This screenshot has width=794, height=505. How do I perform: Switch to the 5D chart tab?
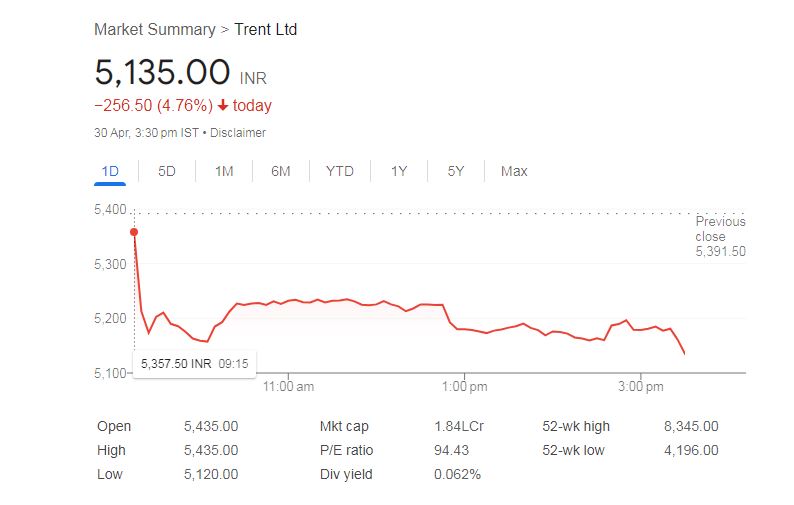point(167,171)
